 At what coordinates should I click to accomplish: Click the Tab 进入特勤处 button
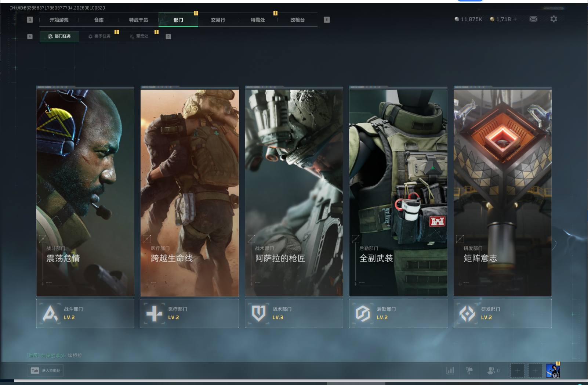46,371
